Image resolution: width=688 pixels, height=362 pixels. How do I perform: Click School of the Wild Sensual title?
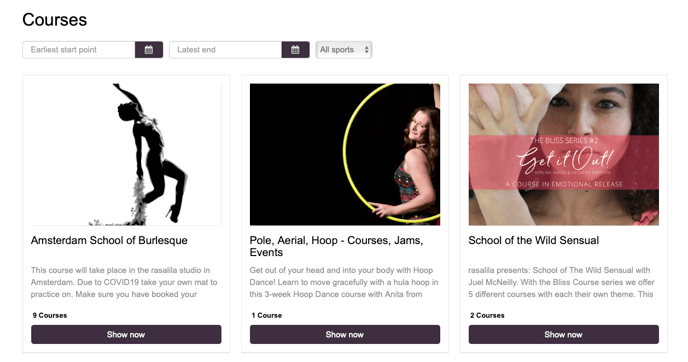[x=534, y=240]
